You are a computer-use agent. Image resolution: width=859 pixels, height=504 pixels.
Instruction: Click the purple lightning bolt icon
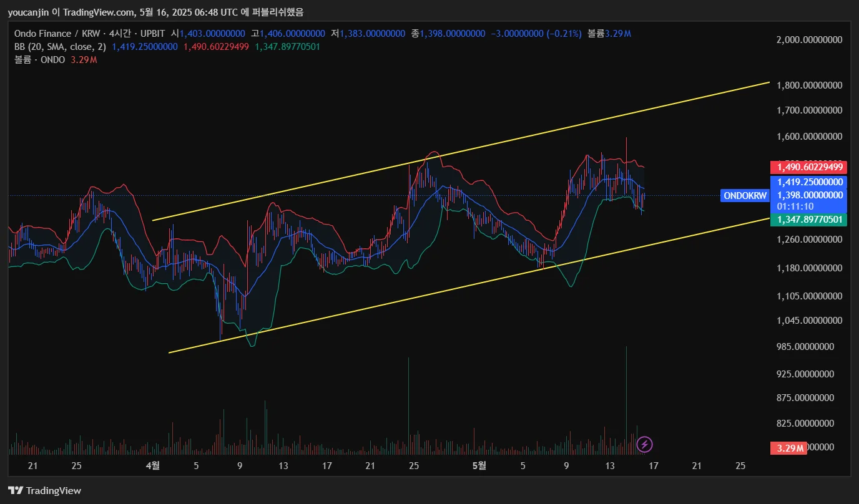click(645, 444)
